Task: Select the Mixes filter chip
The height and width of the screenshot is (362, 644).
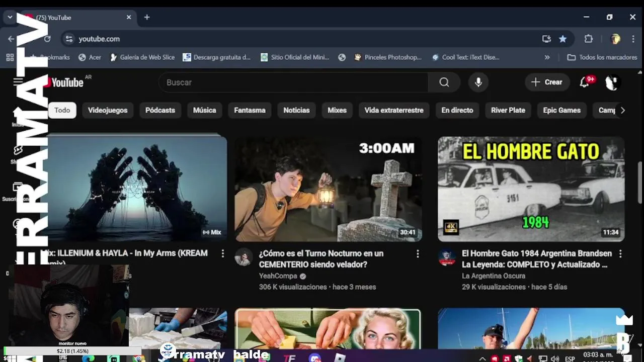Action: (337, 110)
